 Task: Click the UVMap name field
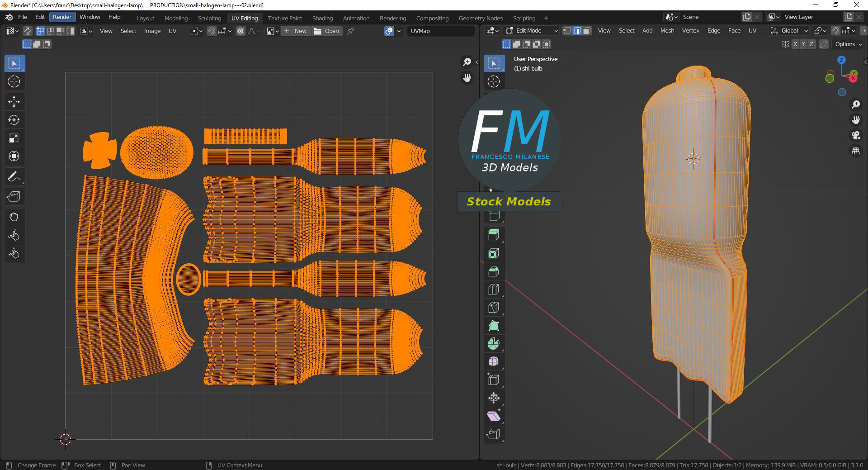pos(441,31)
